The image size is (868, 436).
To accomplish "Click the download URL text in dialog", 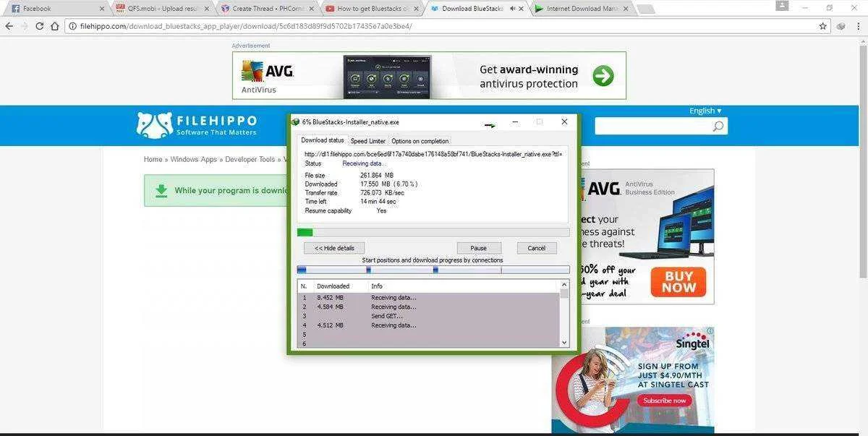I will coord(433,154).
